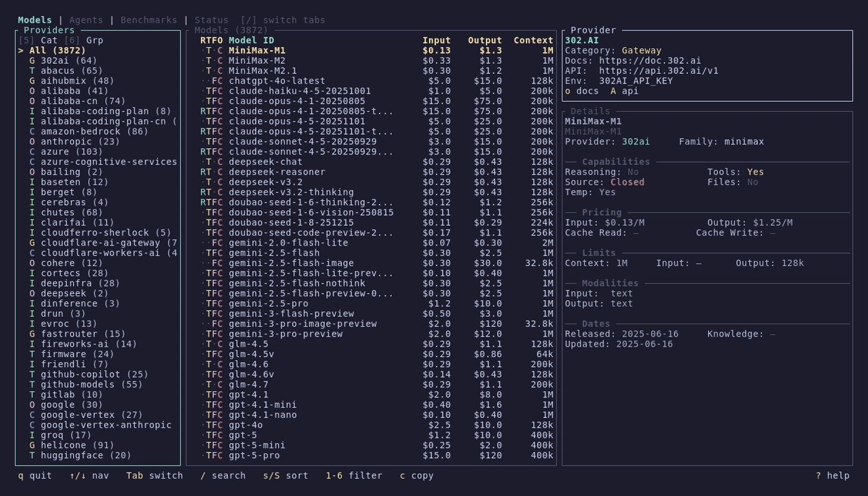Switch to the Agents tab
Image resolution: width=868 pixels, height=496 pixels.
[x=86, y=20]
